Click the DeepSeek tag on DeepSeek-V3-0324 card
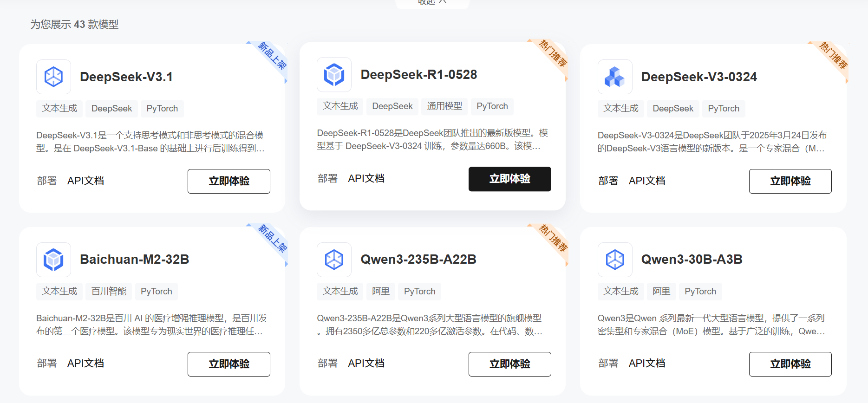868x403 pixels. point(673,108)
